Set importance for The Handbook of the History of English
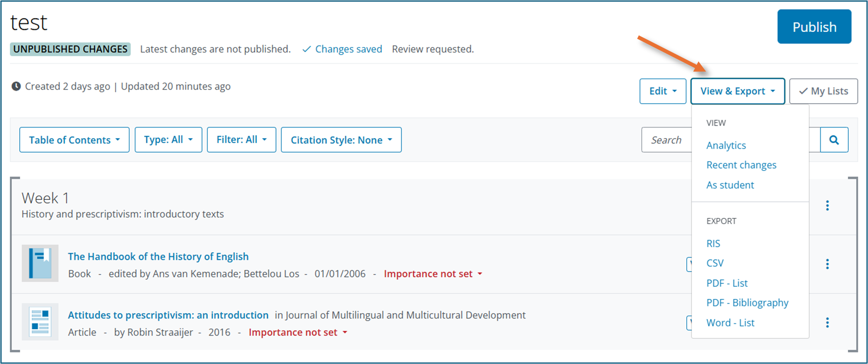 click(433, 274)
